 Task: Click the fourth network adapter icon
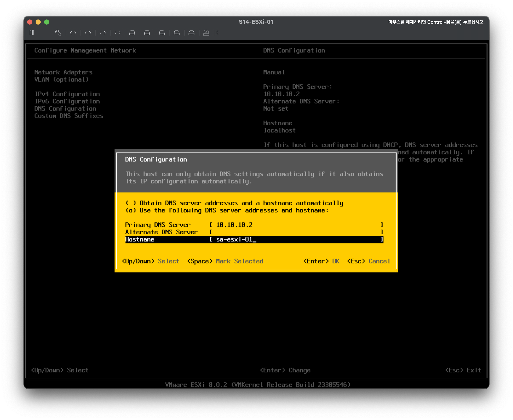point(117,33)
